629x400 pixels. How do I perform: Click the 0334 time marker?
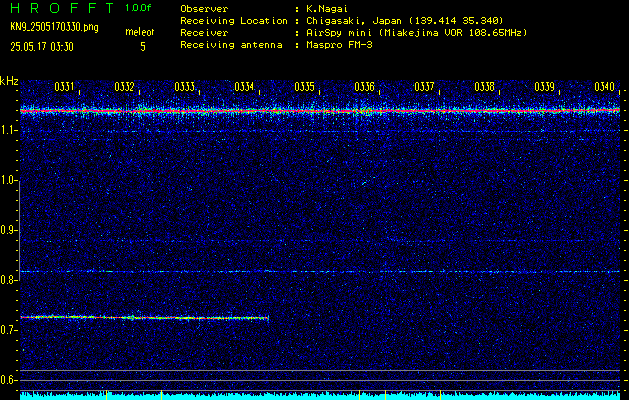pos(244,87)
